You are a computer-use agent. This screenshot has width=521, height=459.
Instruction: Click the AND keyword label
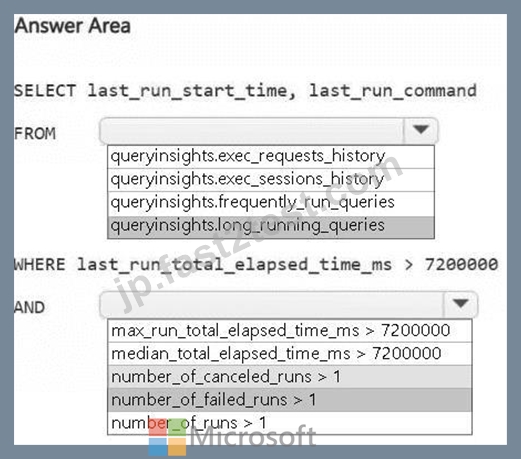coord(29,307)
